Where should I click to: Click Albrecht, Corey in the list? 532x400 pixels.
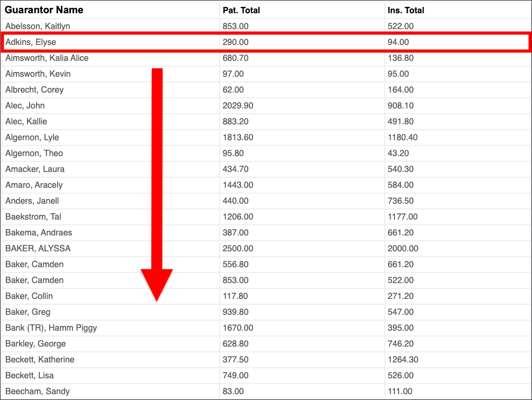(x=34, y=90)
